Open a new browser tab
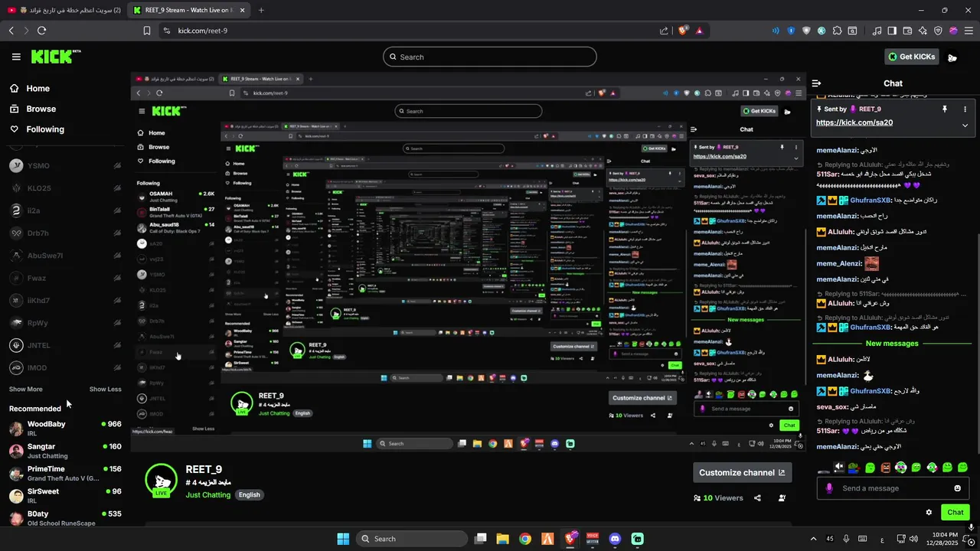980x551 pixels. point(261,10)
